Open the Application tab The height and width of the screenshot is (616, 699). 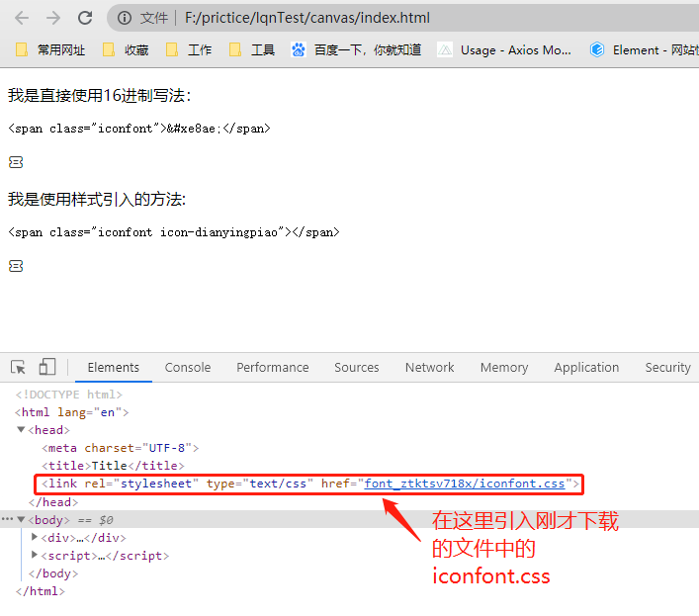pyautogui.click(x=586, y=367)
